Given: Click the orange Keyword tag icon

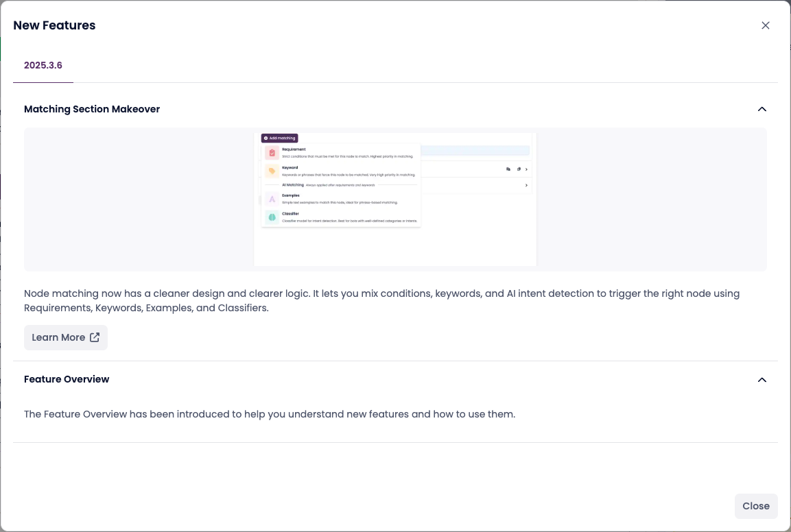Looking at the screenshot, I should pyautogui.click(x=272, y=171).
